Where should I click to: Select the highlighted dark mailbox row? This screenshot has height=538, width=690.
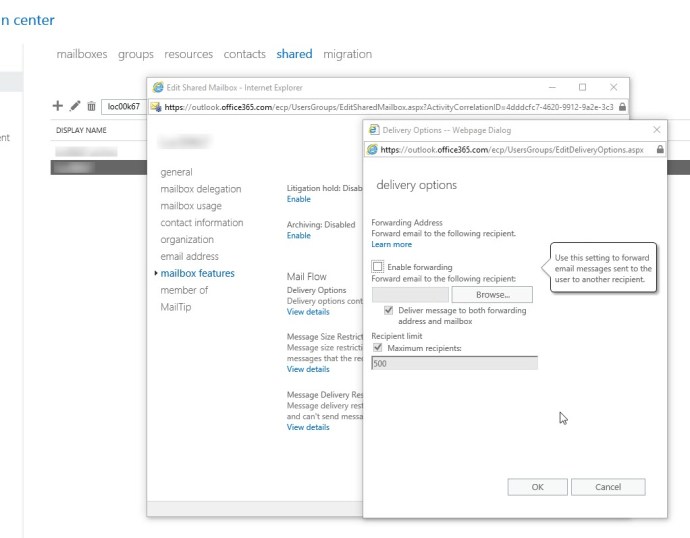[99, 168]
